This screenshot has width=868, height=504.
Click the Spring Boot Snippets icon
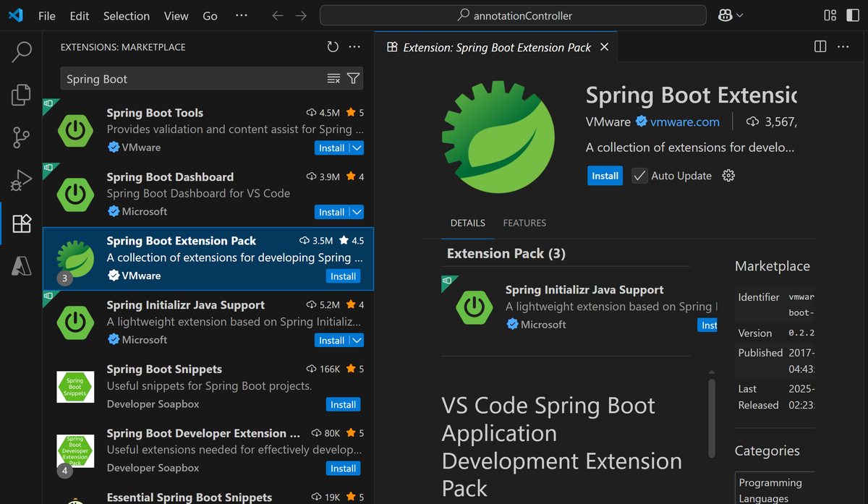(75, 387)
